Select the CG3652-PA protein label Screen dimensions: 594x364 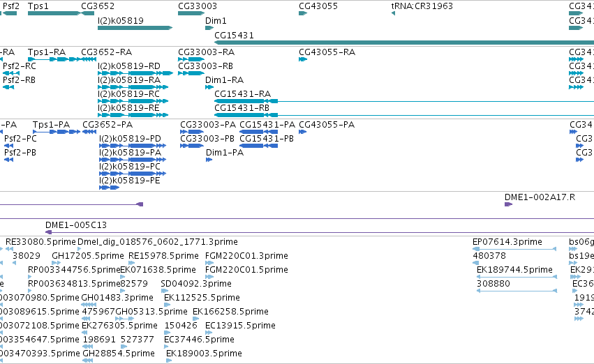pos(107,125)
